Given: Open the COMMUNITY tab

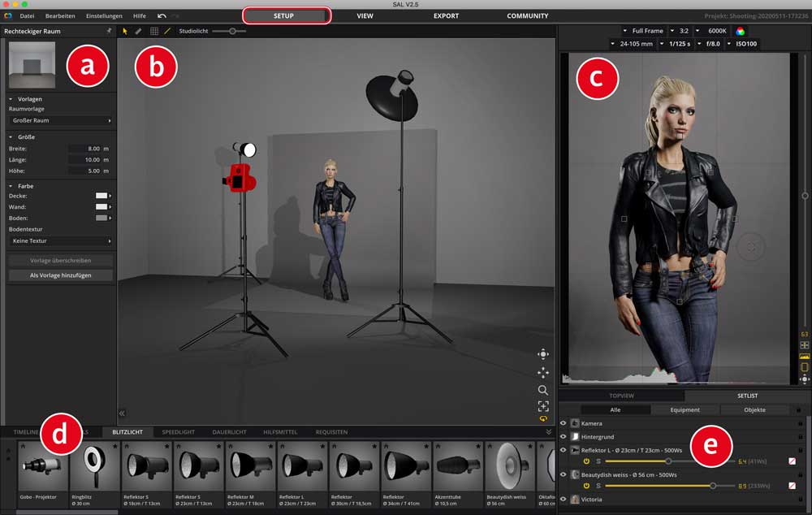Looking at the screenshot, I should [527, 16].
